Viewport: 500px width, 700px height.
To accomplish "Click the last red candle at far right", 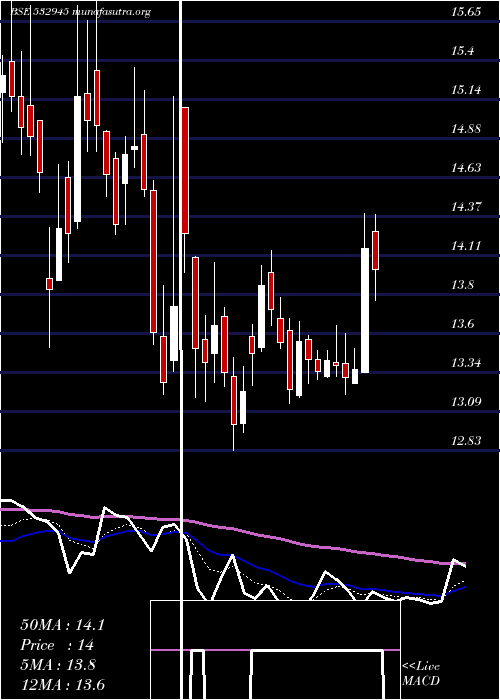I will coord(375,250).
